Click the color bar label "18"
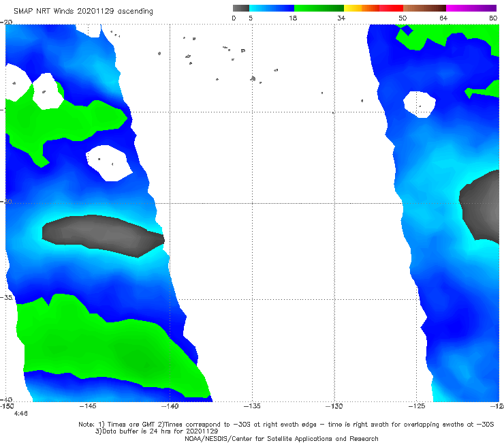 click(293, 18)
